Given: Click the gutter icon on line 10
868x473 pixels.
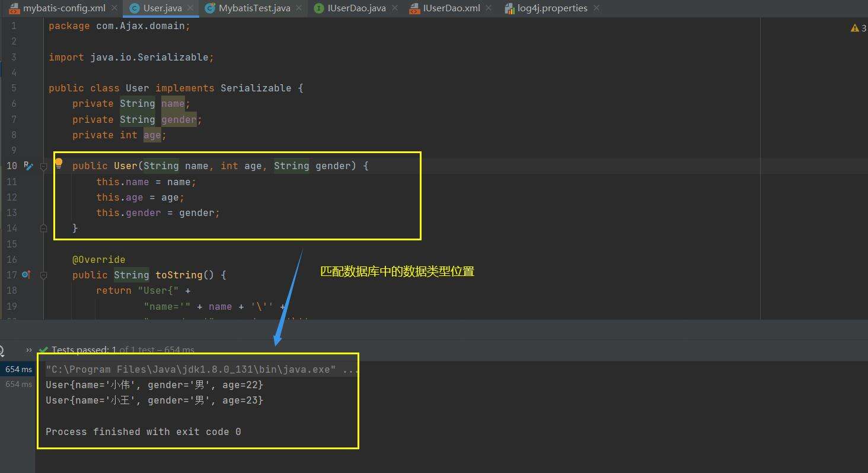Looking at the screenshot, I should (x=27, y=166).
